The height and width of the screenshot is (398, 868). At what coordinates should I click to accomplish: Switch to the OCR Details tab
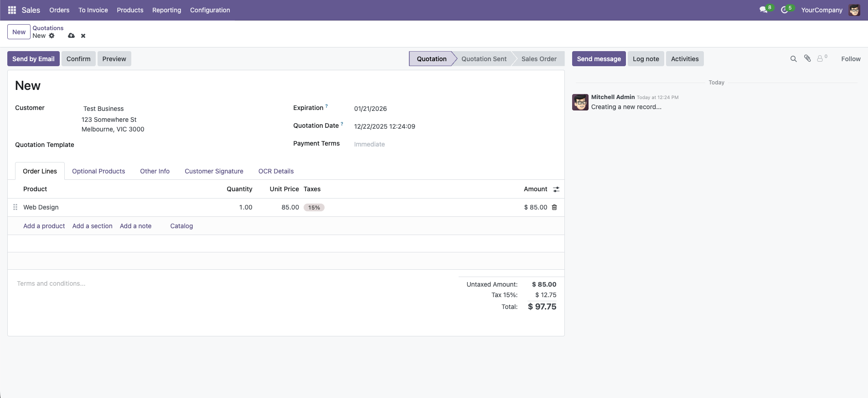point(276,171)
